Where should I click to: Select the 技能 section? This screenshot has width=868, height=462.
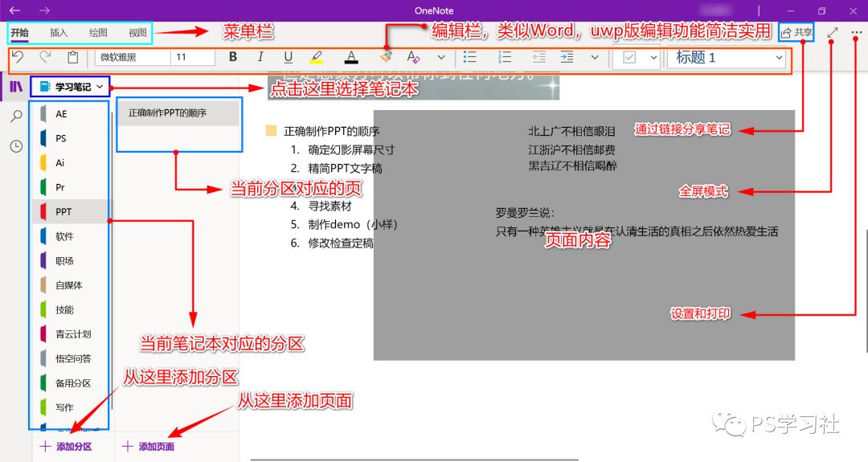[x=71, y=309]
